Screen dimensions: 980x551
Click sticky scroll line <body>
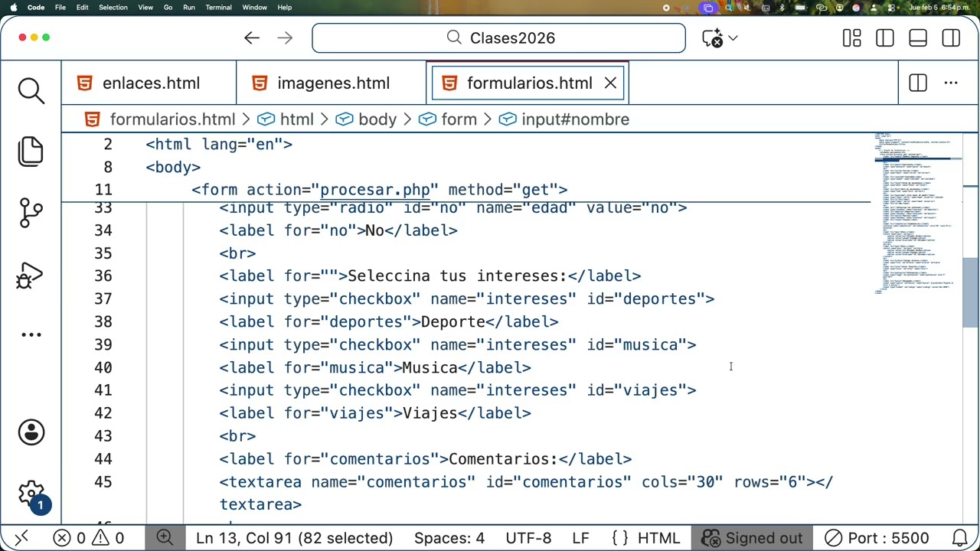[x=173, y=167]
